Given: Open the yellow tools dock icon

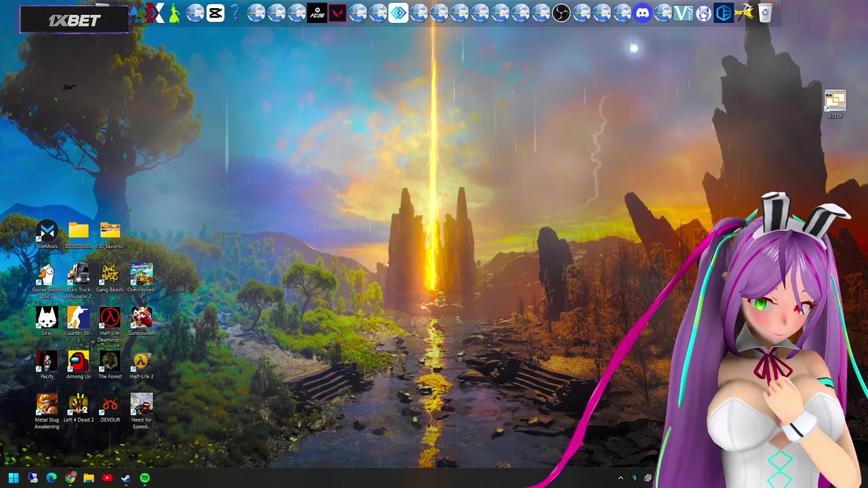Looking at the screenshot, I should (x=744, y=12).
